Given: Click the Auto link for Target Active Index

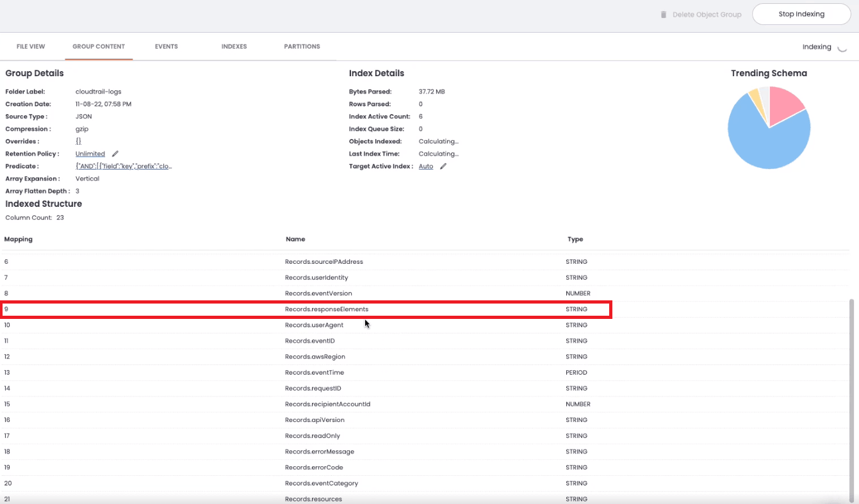Looking at the screenshot, I should click(425, 166).
